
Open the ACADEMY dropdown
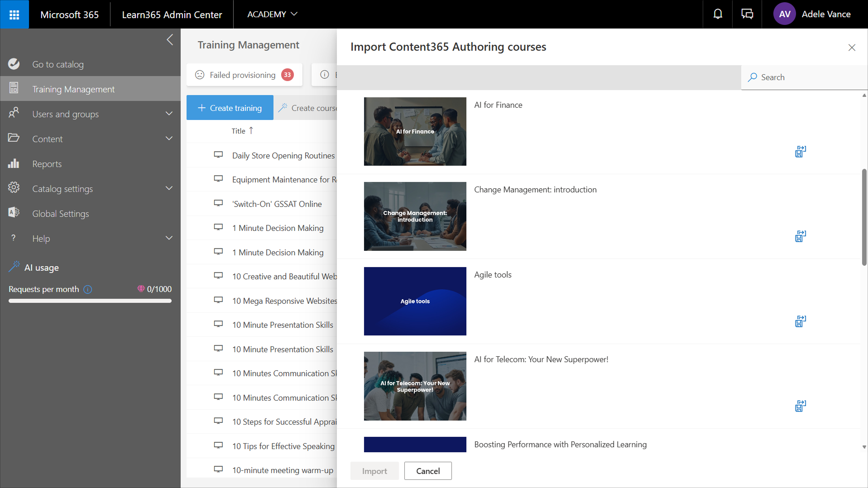pos(272,14)
